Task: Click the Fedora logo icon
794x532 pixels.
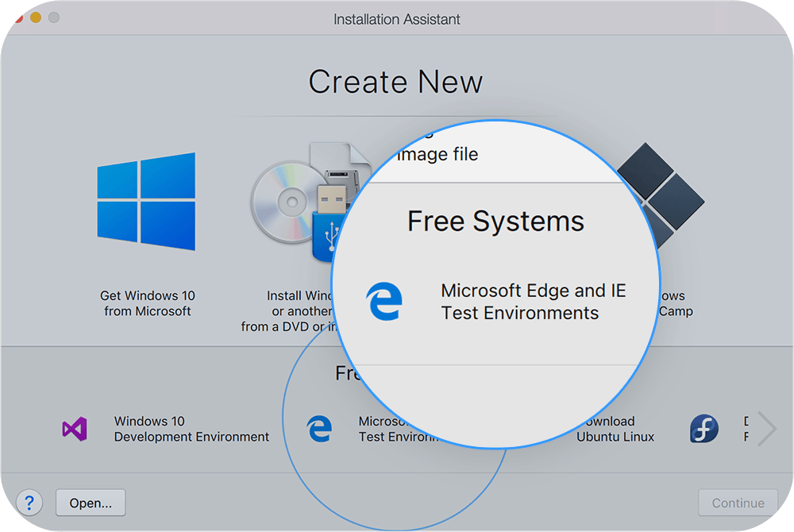Action: pyautogui.click(x=703, y=429)
